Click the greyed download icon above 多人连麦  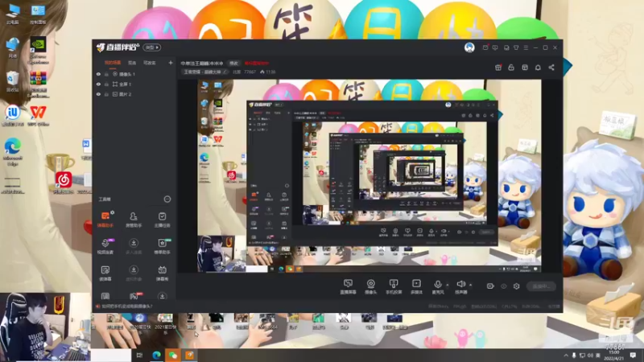[x=134, y=243]
